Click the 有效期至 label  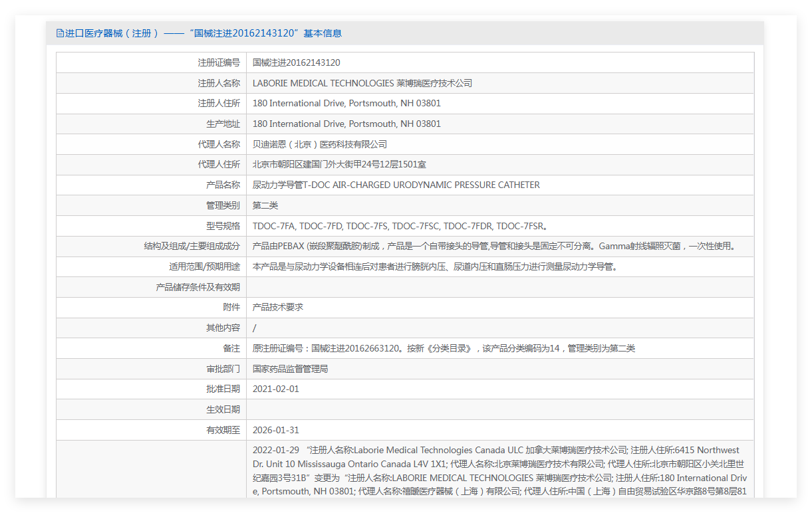click(x=223, y=431)
